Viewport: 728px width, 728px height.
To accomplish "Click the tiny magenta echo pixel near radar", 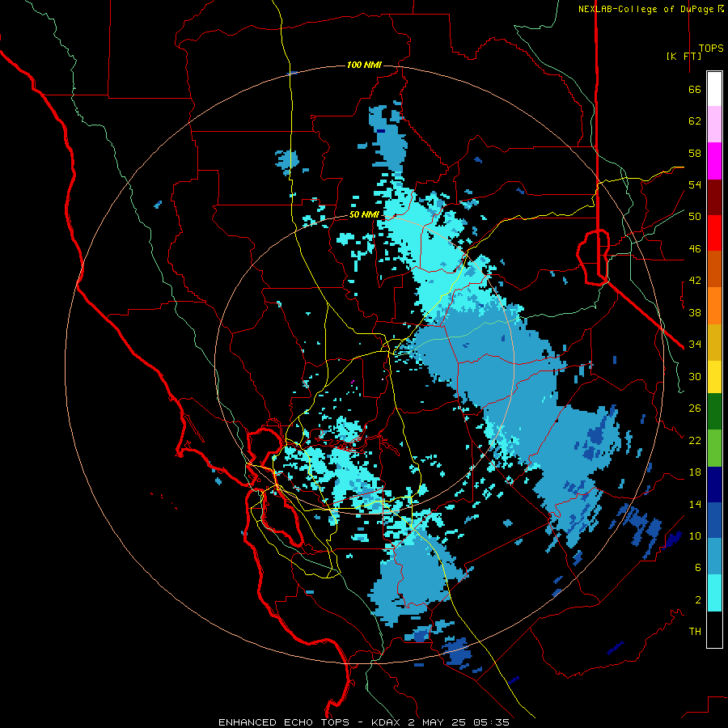I will (353, 381).
